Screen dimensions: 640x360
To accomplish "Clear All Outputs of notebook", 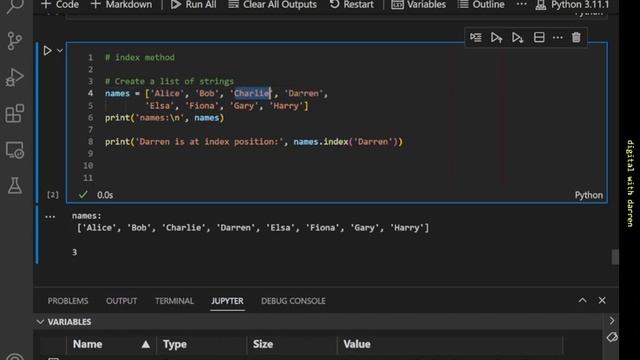I will click(x=272, y=5).
